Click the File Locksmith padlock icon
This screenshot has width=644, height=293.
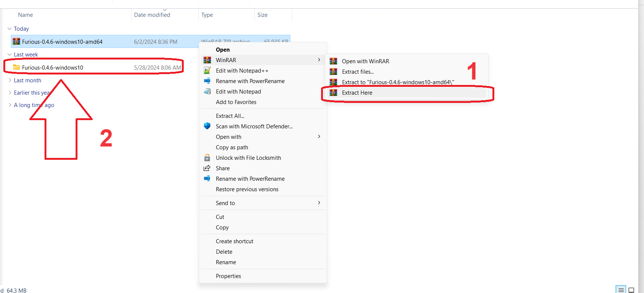[207, 158]
